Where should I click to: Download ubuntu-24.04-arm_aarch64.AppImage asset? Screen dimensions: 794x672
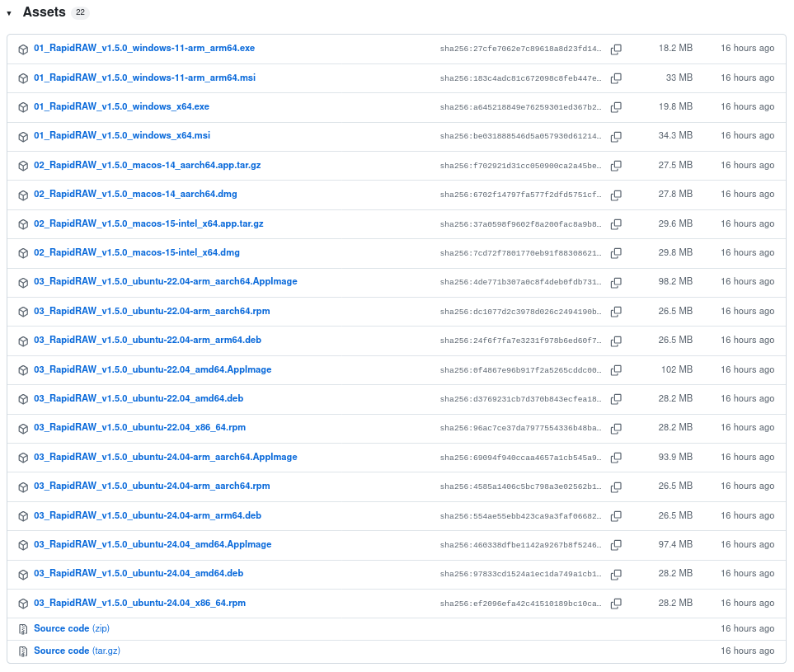click(x=166, y=457)
